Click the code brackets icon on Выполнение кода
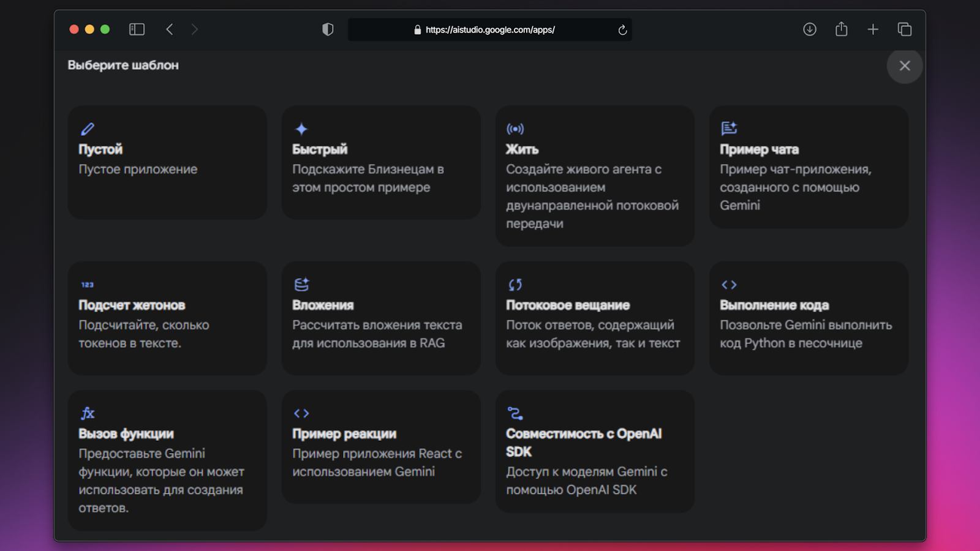 point(729,285)
